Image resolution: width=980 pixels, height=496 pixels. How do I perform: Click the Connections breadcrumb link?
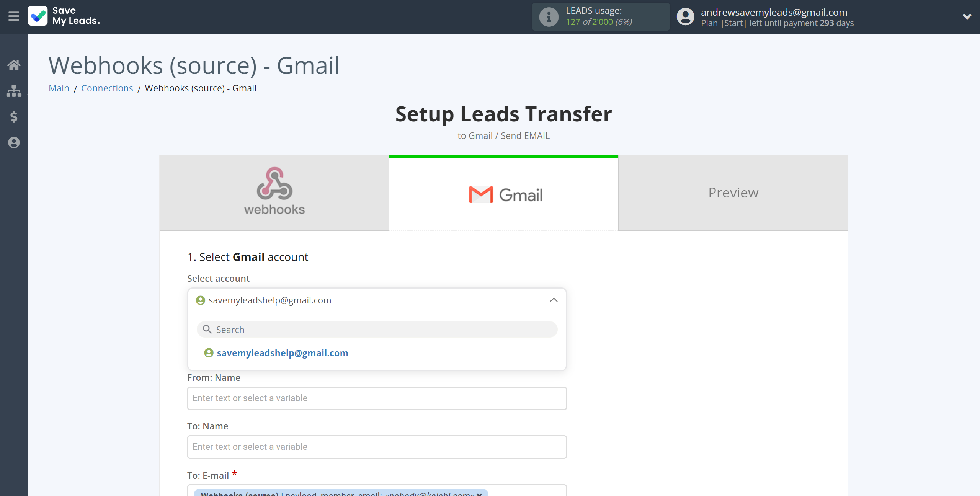(x=106, y=88)
